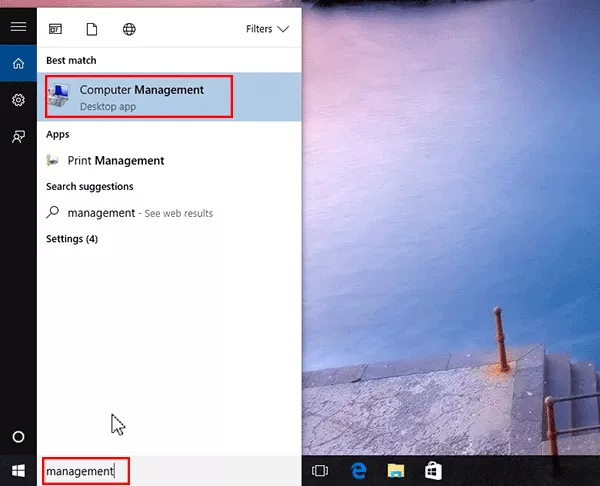Open Print Management from search results
The height and width of the screenshot is (486, 600).
(x=115, y=161)
